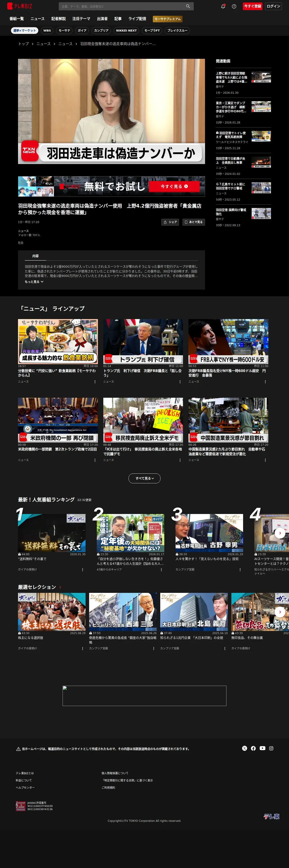The image size is (289, 868).
Task: Click the テレ東BIZ logo in the header
Action: point(20,6)
